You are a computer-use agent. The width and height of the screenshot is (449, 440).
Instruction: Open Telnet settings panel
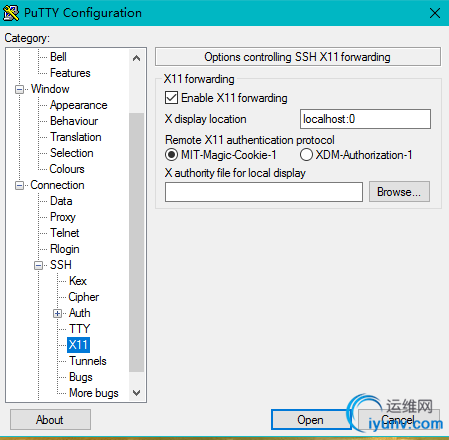click(65, 233)
